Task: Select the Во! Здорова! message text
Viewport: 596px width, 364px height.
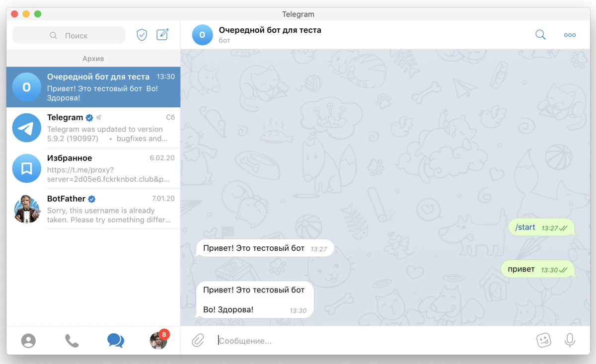Action: (228, 309)
